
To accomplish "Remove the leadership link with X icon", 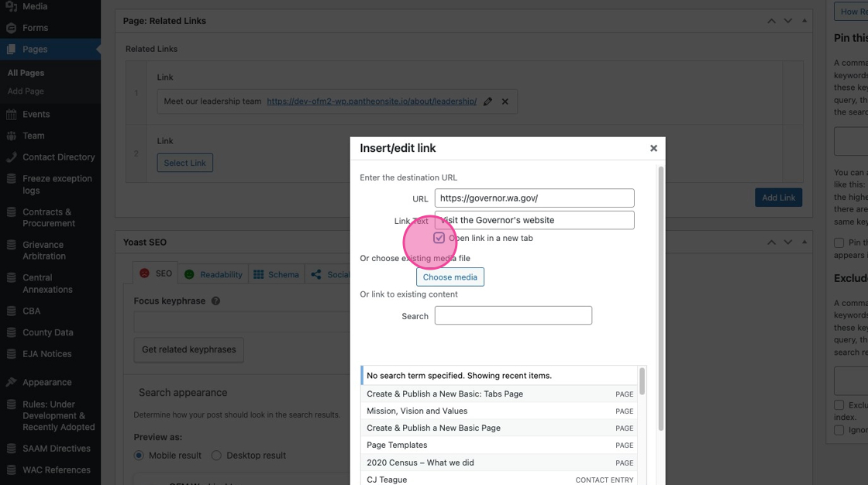I will (505, 101).
